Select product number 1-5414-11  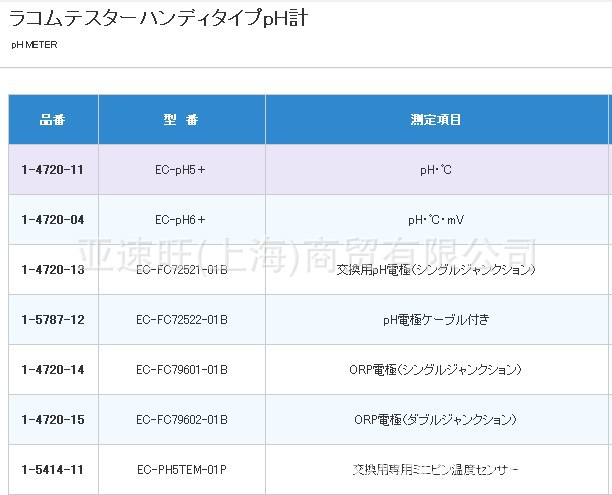coord(53,470)
